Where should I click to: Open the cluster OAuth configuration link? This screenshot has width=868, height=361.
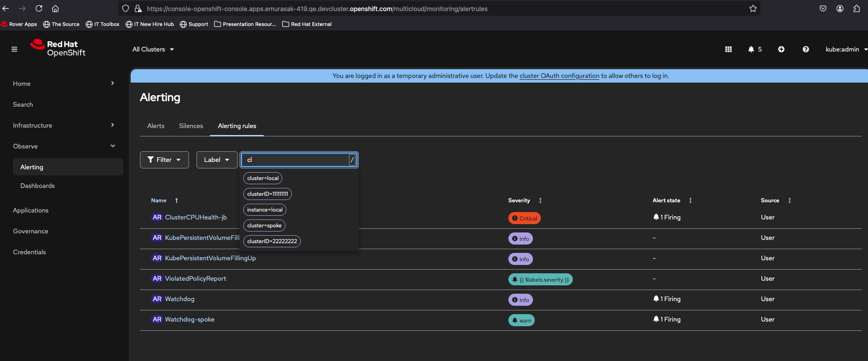pos(559,76)
